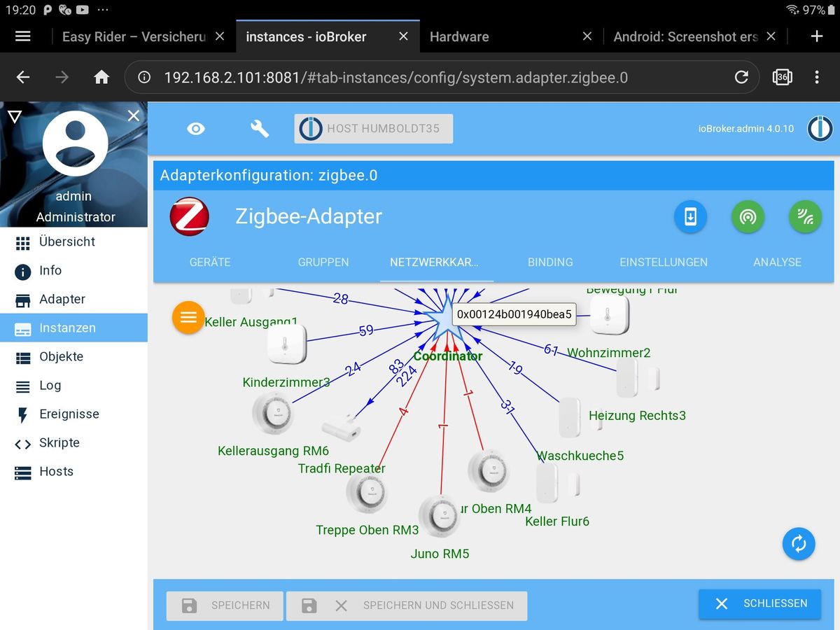Select the Keller Flur6 door sensor node
This screenshot has height=630, width=840.
557,483
